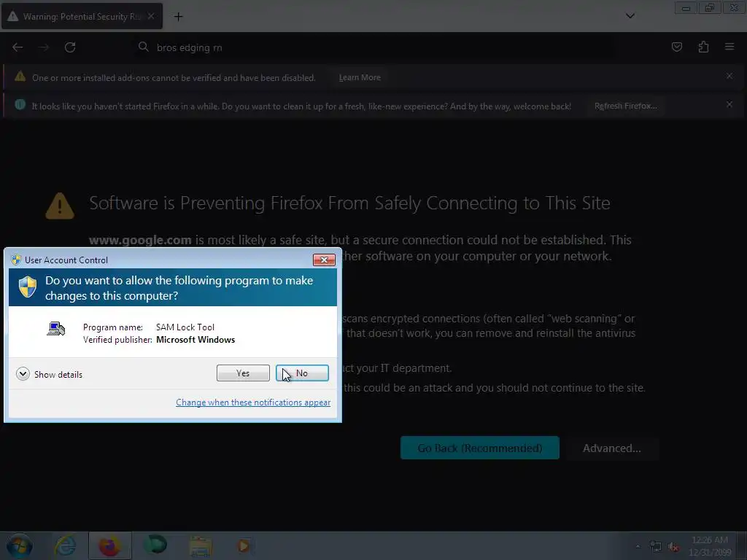Click the taskbar clock showing 12:26 AM
The height and width of the screenshot is (560, 747).
click(x=710, y=546)
